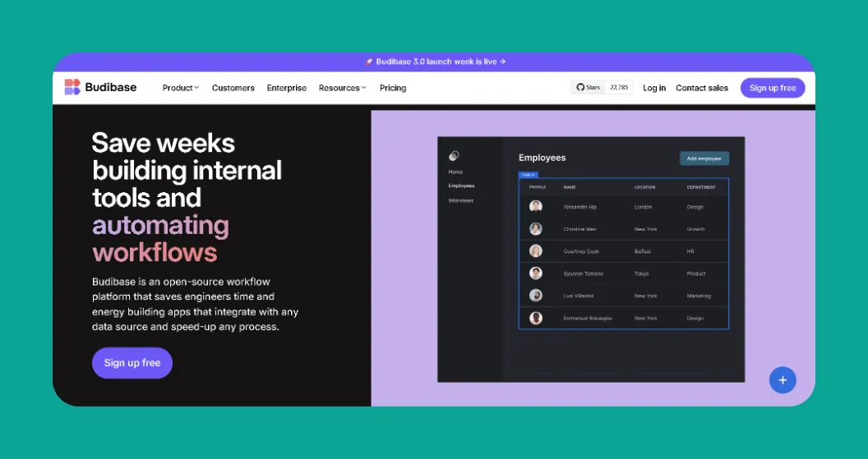The image size is (868, 459).
Task: Select Courtney Cook's profile avatar
Action: click(536, 251)
